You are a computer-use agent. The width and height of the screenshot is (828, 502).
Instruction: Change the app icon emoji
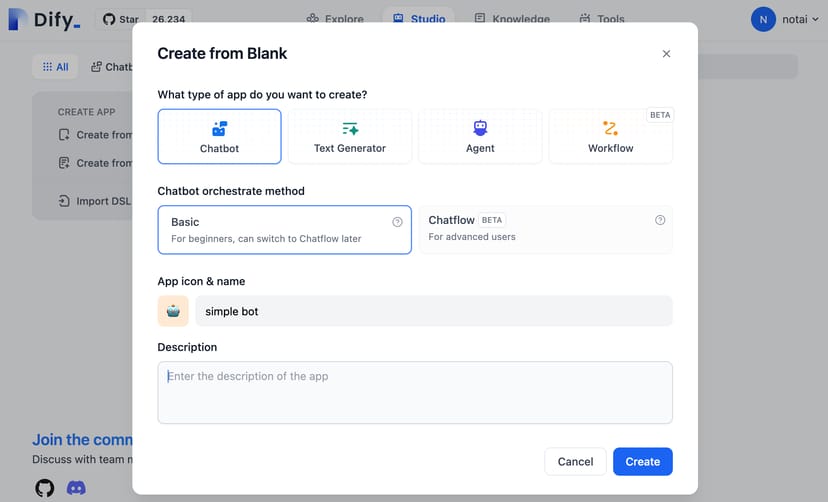tap(174, 311)
